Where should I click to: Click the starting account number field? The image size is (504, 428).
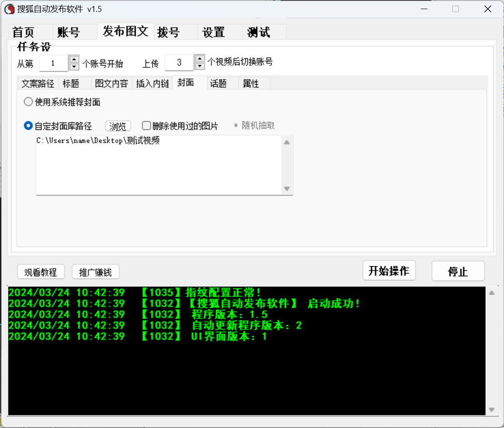pyautogui.click(x=53, y=63)
